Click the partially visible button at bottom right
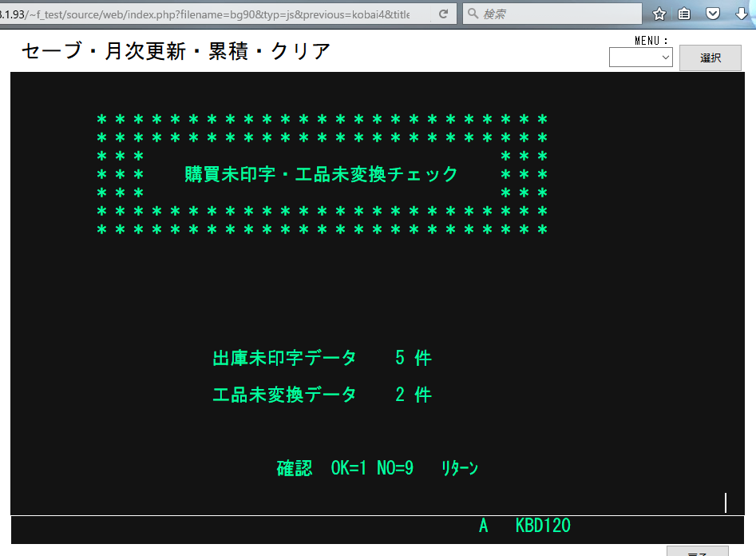This screenshot has height=556, width=756. tap(697, 550)
